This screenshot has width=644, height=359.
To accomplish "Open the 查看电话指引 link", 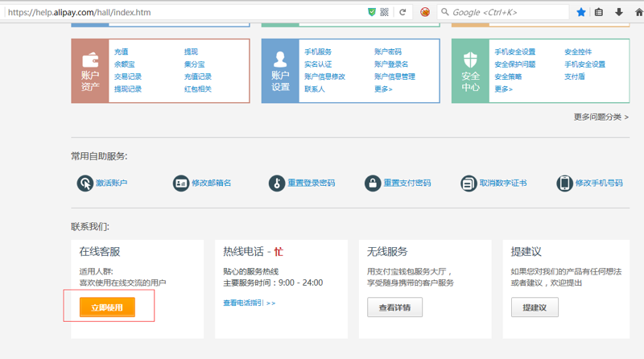I will tap(250, 303).
